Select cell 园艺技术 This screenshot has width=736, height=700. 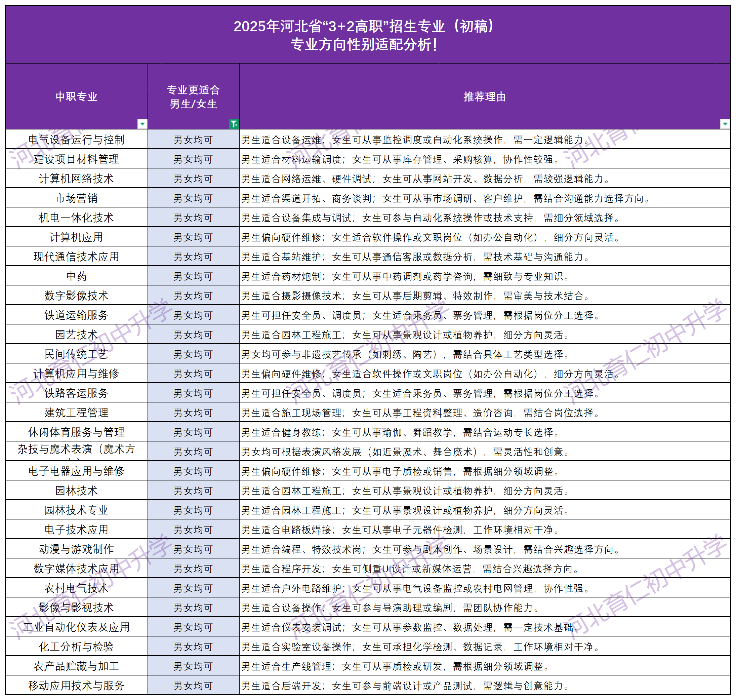pos(77,334)
